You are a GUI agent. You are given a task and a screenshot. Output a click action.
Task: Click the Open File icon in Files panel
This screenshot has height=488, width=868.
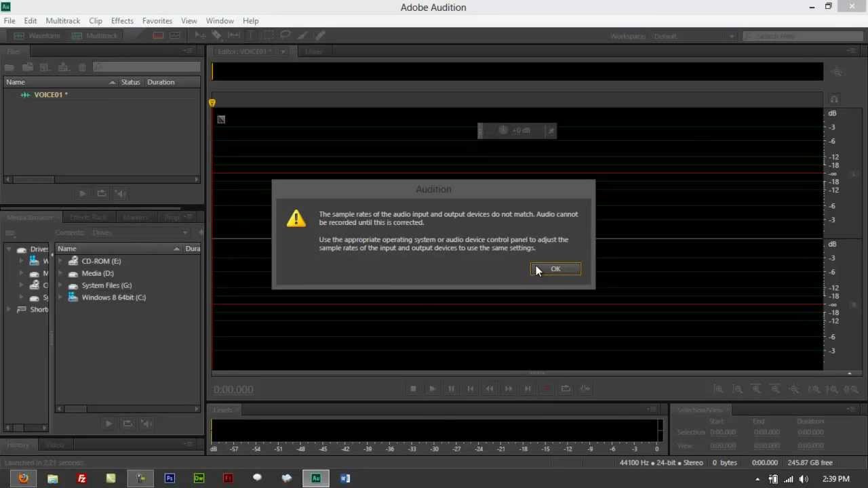pyautogui.click(x=9, y=67)
